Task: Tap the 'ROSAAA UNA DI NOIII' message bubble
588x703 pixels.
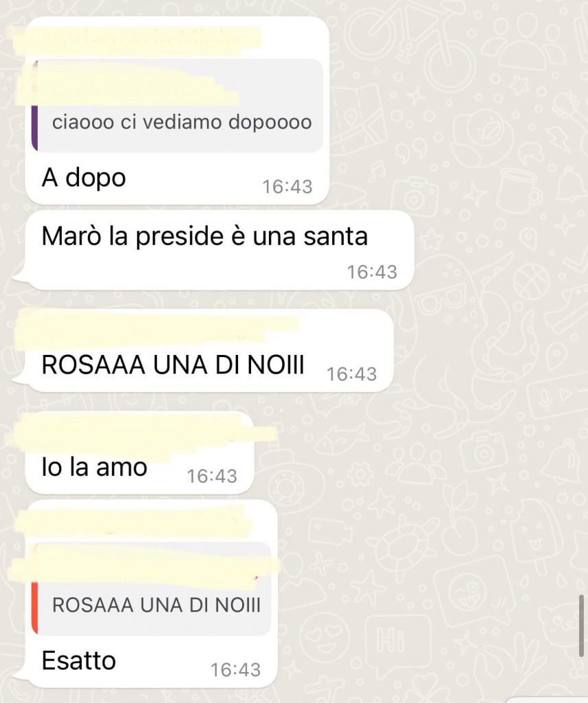Action: tap(203, 351)
